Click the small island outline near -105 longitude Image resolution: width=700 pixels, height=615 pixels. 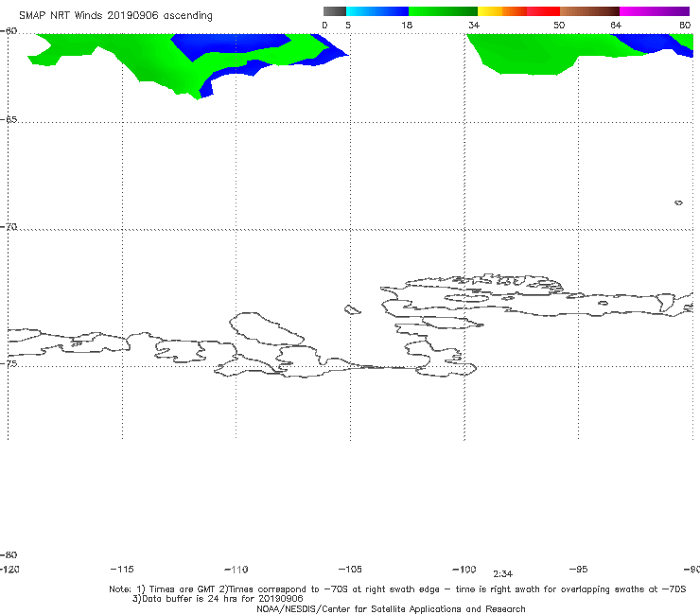[x=352, y=309]
